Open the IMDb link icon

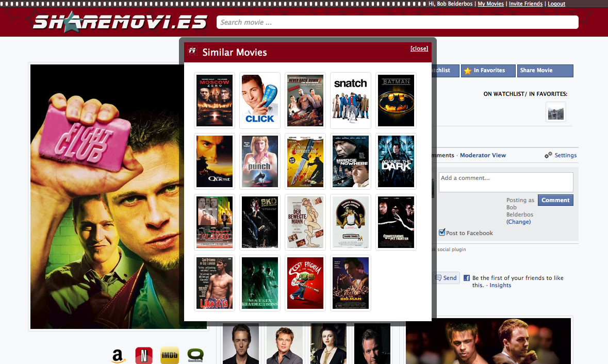[170, 355]
